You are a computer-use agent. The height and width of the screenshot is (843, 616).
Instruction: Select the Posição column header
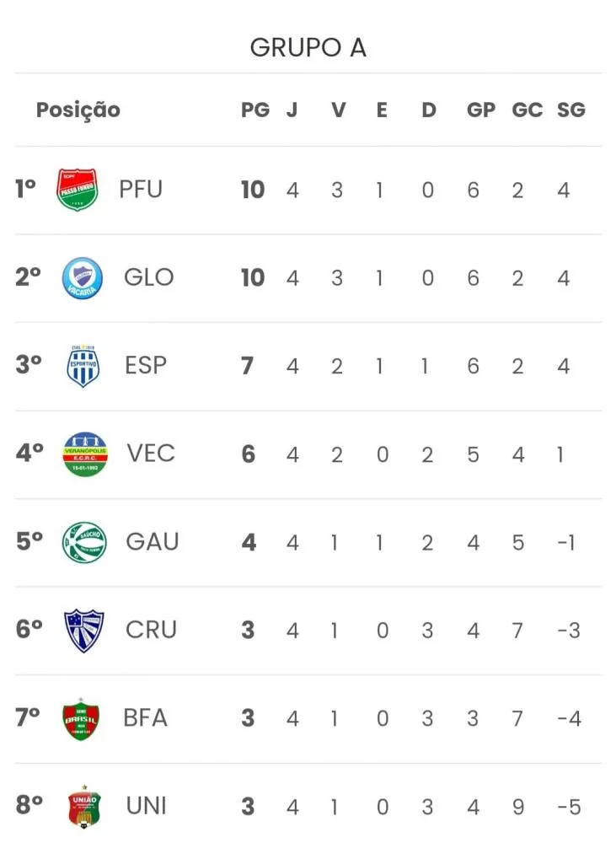[x=78, y=110]
